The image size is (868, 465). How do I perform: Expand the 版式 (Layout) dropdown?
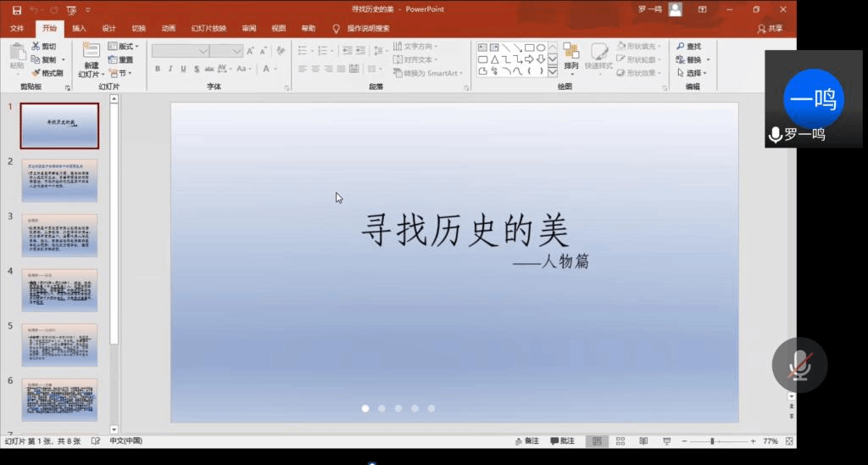(x=124, y=47)
